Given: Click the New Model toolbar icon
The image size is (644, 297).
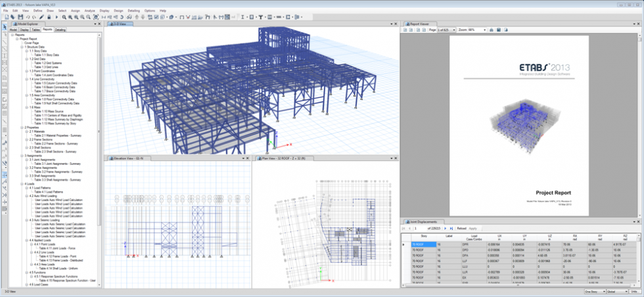Looking at the screenshot, I should (x=7, y=17).
